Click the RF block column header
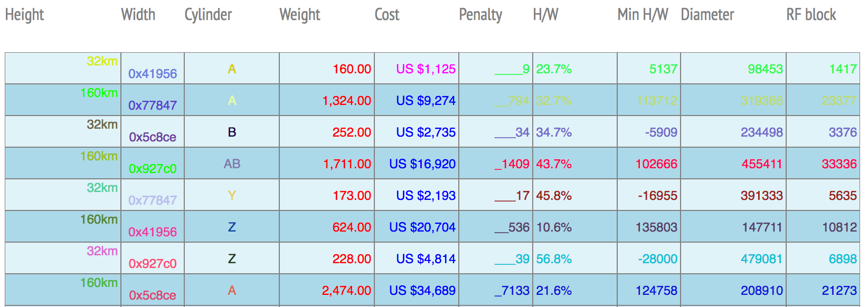This screenshot has height=307, width=868. [811, 15]
